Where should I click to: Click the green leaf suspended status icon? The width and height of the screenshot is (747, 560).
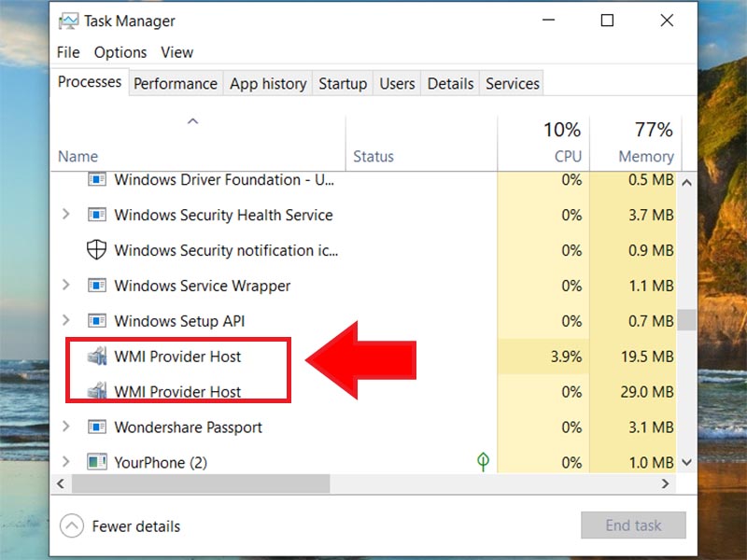tap(483, 461)
